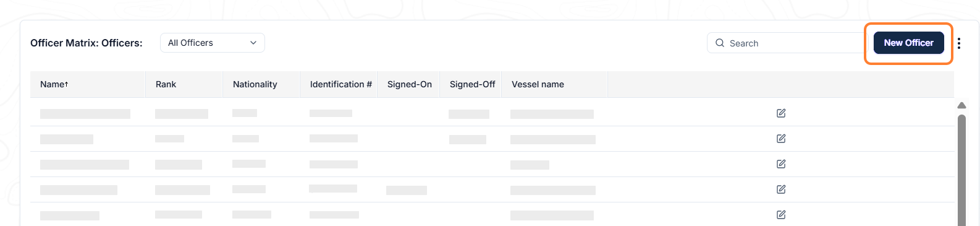The image size is (980, 226).
Task: Click the Vessel name column header
Action: click(538, 84)
